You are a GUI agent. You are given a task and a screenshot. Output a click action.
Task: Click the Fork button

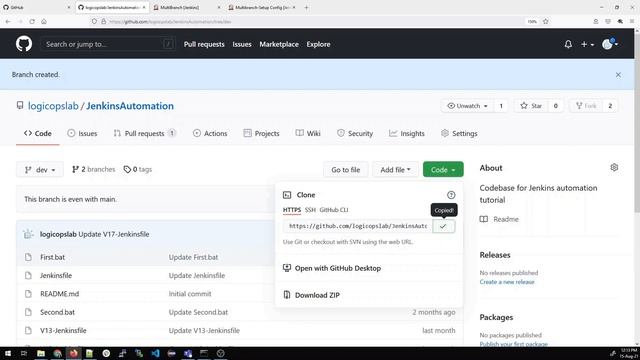[586, 106]
